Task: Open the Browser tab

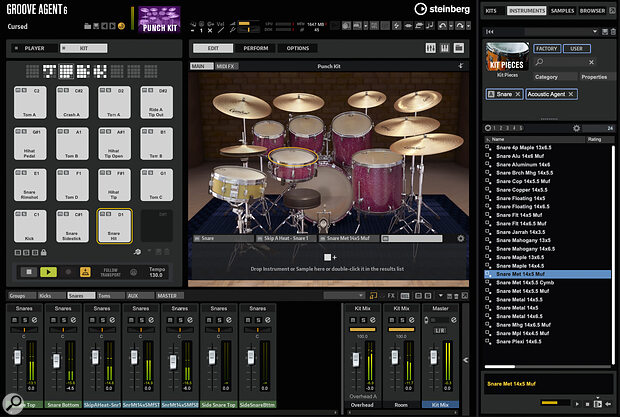Action: [592, 11]
